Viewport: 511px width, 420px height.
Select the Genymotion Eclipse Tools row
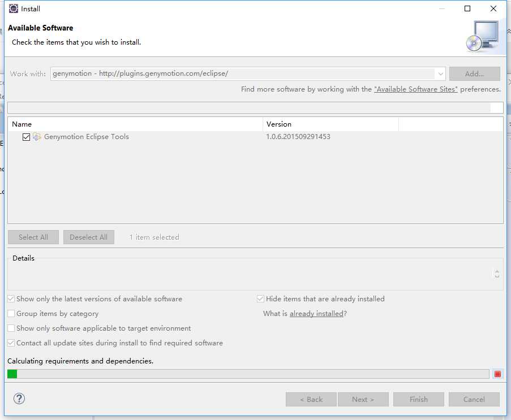pos(256,137)
